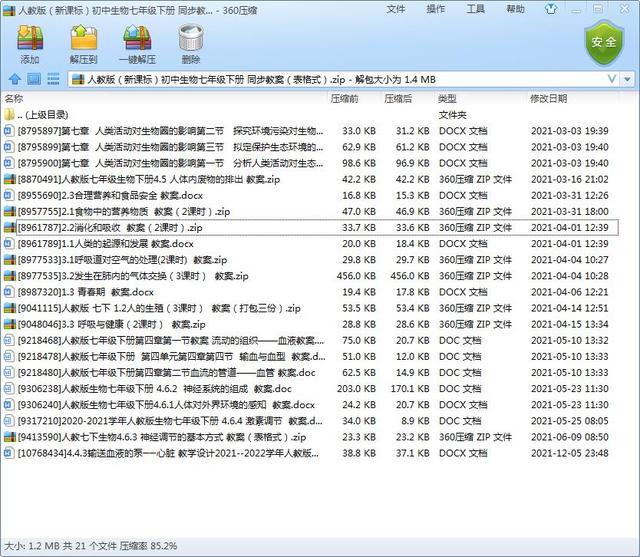This screenshot has width=640, height=557.
Task: Open the 文件 menu
Action: pyautogui.click(x=396, y=9)
